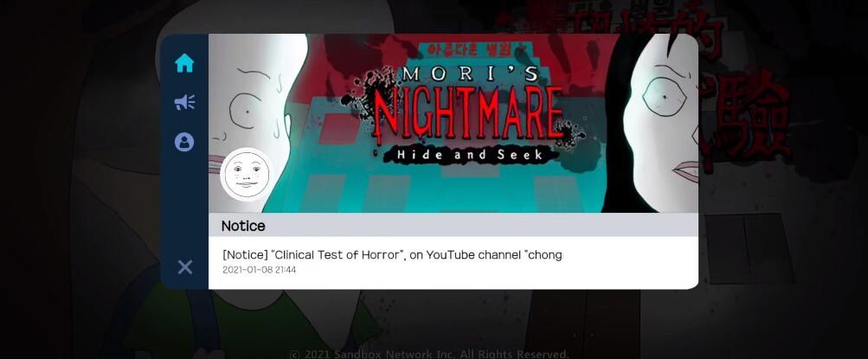The height and width of the screenshot is (359, 868).
Task: Close the popup with the X icon
Action: (x=185, y=267)
